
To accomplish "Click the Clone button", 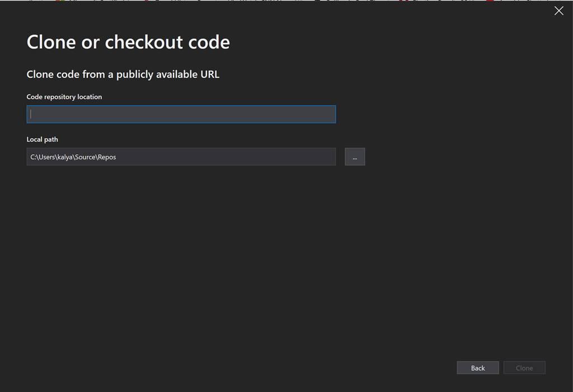I will pyautogui.click(x=524, y=368).
